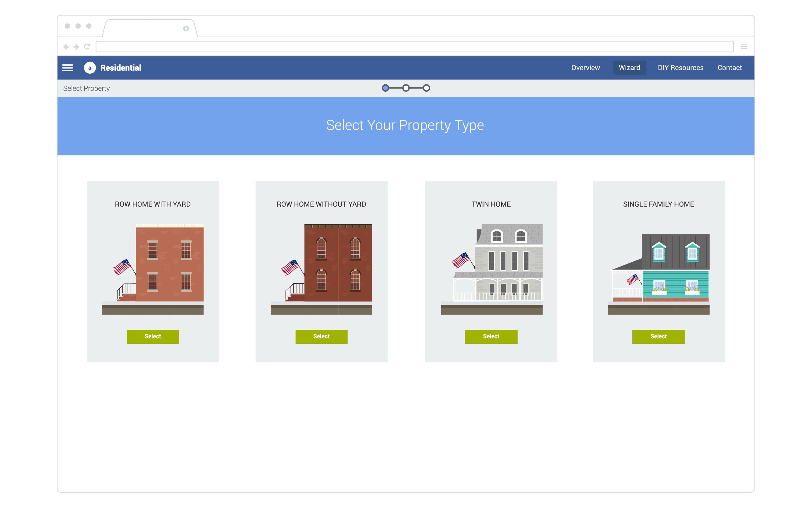
Task: Click the water drop Residential logo
Action: [90, 68]
